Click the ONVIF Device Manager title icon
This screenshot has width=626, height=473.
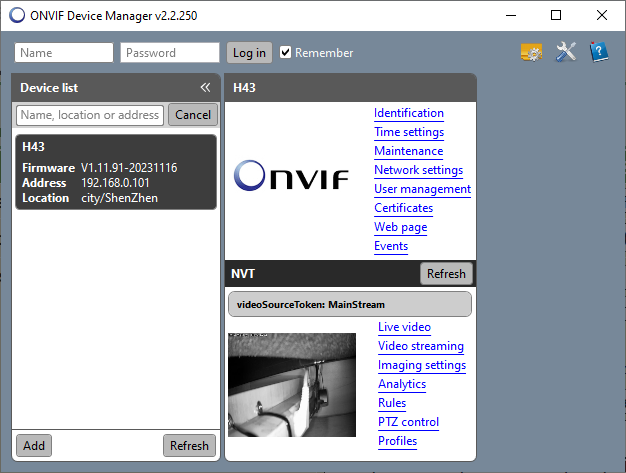coord(17,16)
